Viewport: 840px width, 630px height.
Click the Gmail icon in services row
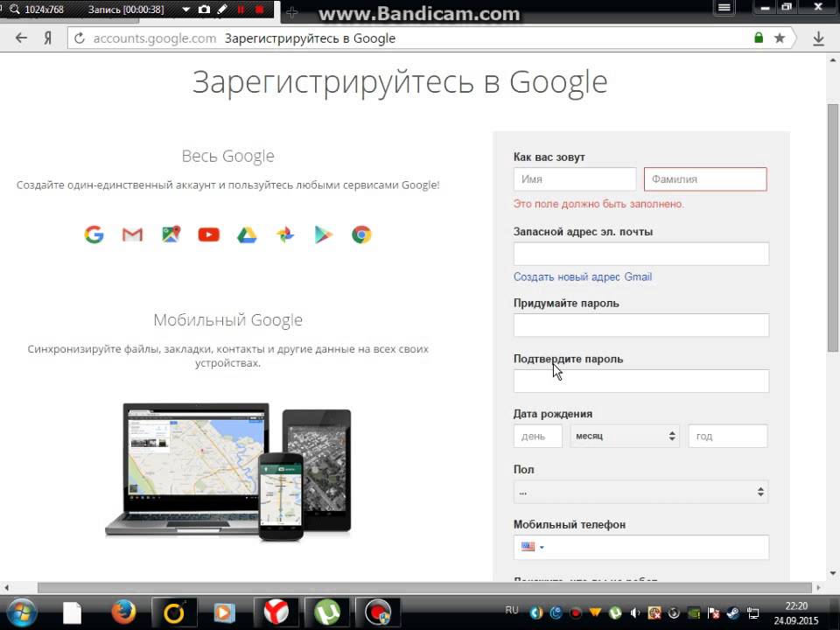pyautogui.click(x=132, y=234)
